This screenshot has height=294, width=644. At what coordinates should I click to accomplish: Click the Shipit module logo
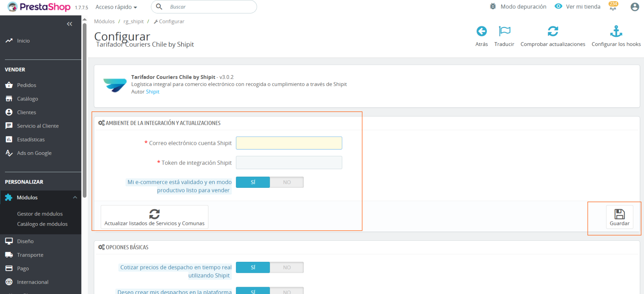115,85
